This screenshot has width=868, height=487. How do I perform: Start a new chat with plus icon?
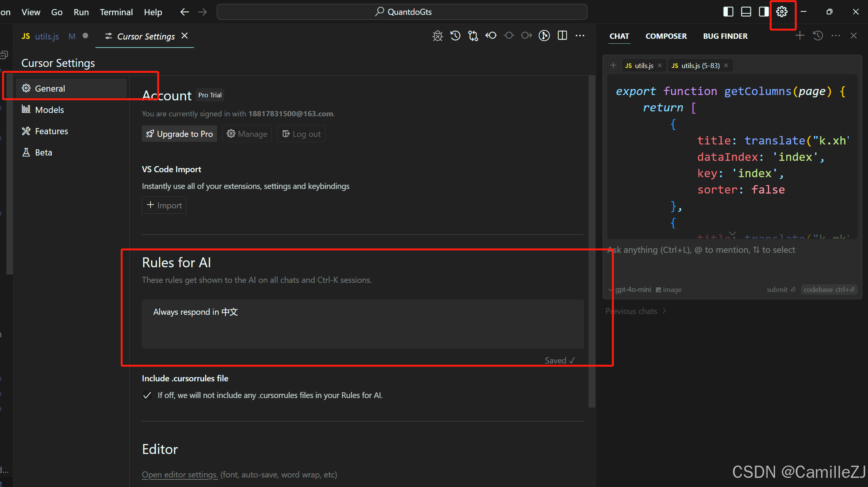800,36
